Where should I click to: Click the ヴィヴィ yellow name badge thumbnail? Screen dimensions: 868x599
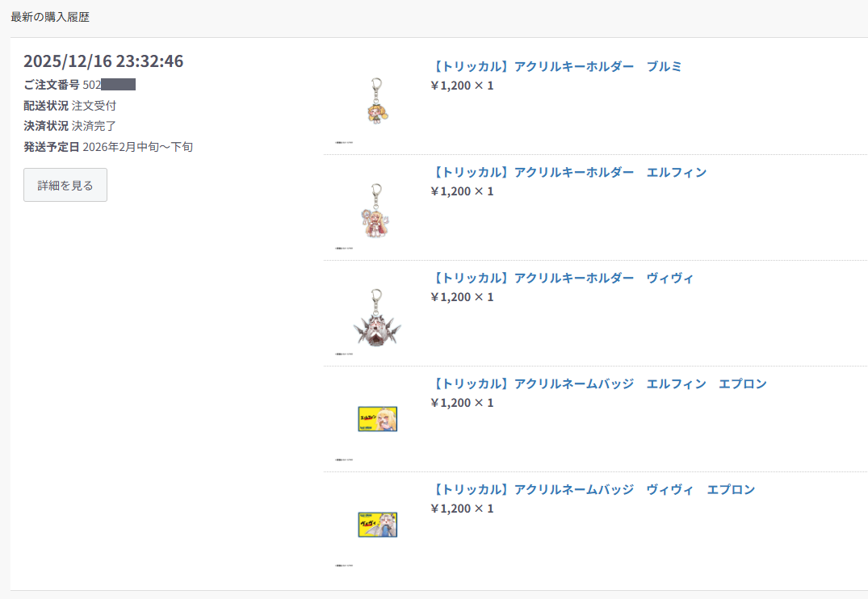(378, 525)
